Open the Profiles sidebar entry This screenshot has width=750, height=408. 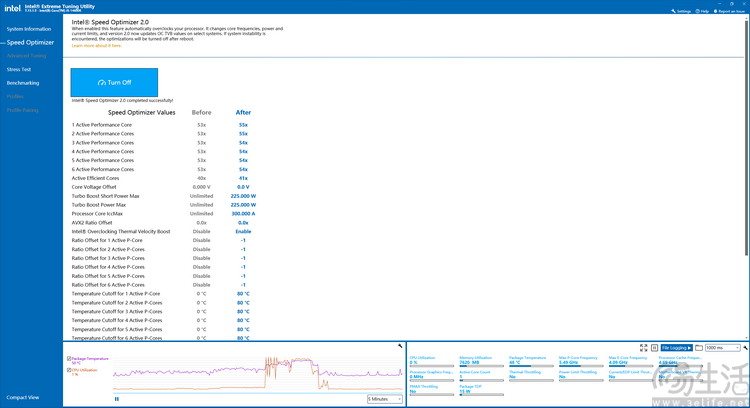[15, 97]
